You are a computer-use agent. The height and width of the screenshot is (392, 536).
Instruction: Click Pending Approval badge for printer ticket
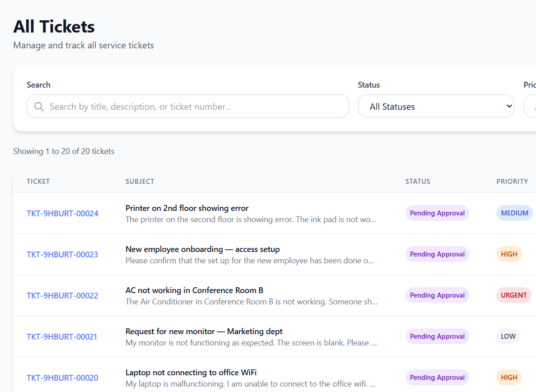coord(437,213)
